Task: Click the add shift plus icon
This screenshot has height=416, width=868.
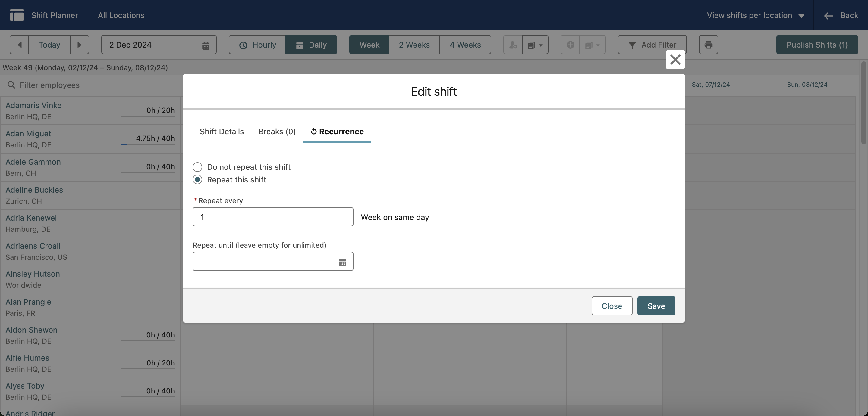Action: click(x=570, y=45)
